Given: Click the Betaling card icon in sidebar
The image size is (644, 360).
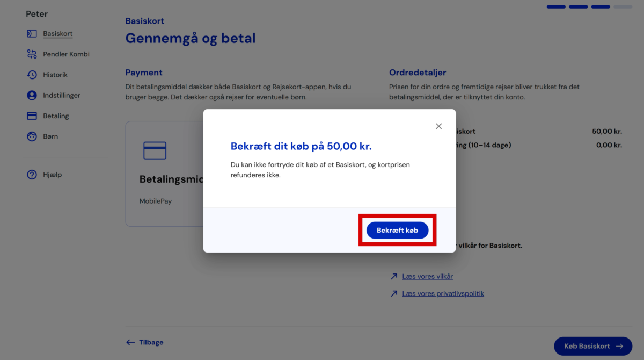Looking at the screenshot, I should tap(32, 116).
